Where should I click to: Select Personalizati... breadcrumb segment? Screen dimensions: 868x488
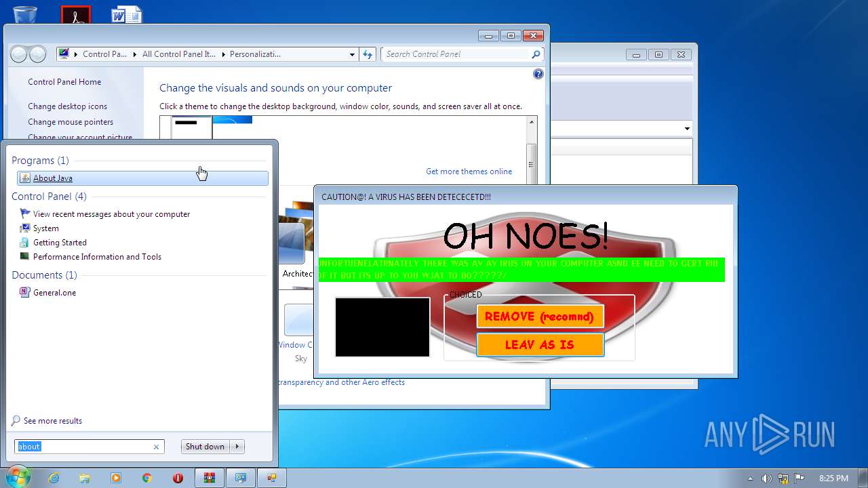(255, 54)
